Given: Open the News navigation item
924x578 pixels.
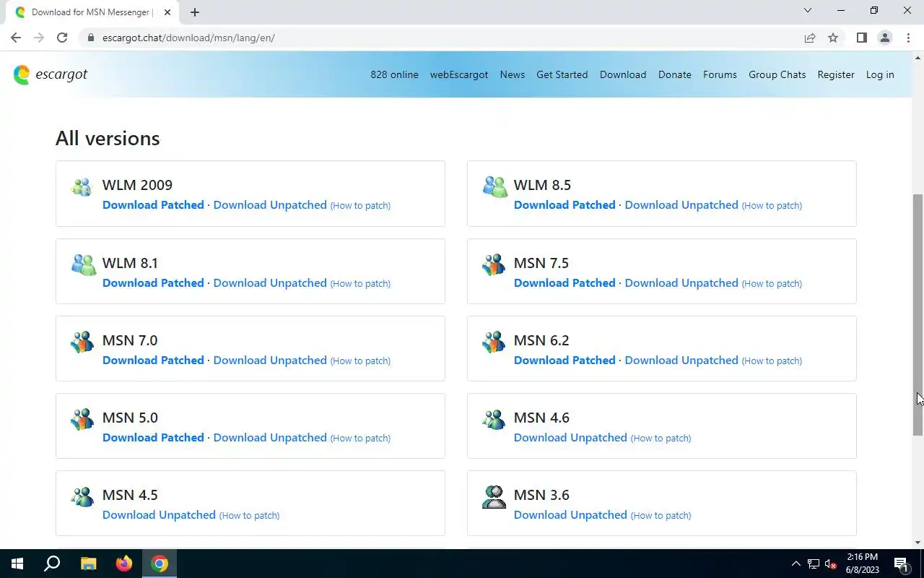Looking at the screenshot, I should coord(513,74).
